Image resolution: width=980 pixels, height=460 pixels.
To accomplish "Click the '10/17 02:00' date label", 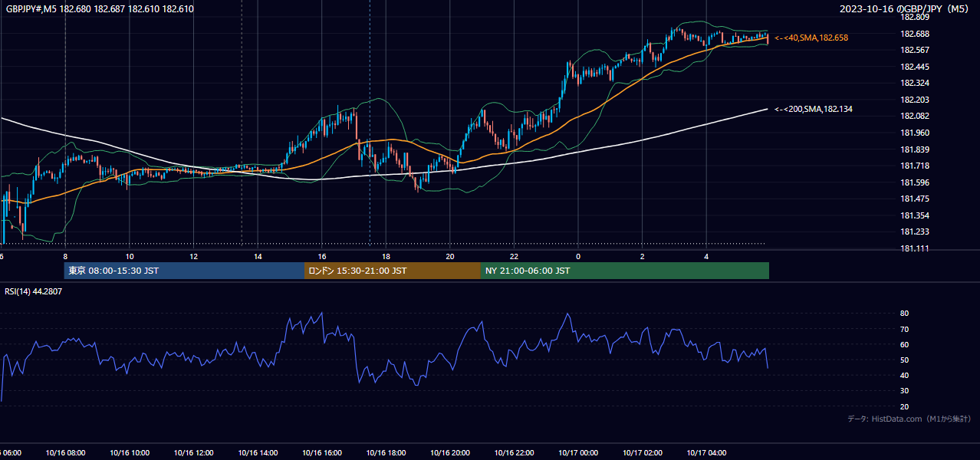I will pyautogui.click(x=643, y=453).
